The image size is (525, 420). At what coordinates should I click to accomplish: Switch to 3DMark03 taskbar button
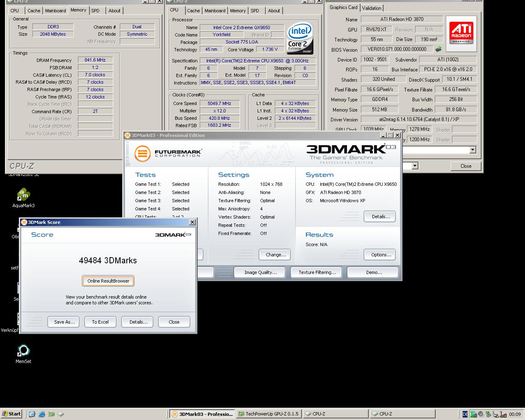point(203,414)
